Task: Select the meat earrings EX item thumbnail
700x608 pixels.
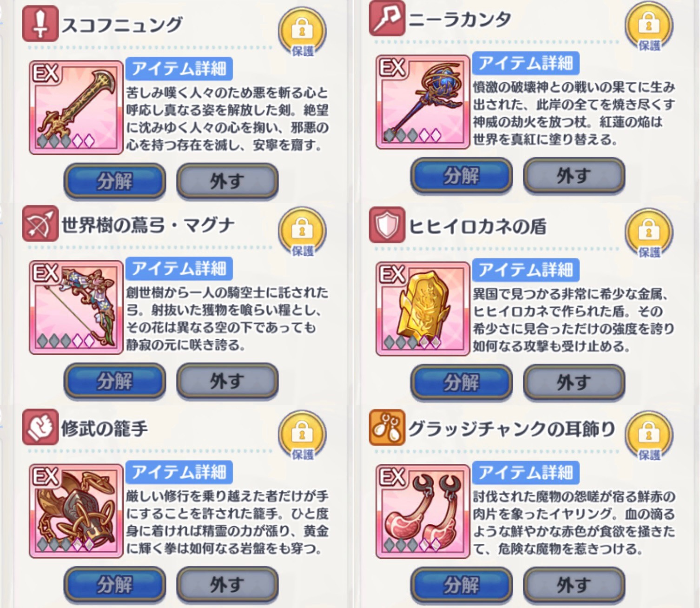Action: [x=423, y=511]
